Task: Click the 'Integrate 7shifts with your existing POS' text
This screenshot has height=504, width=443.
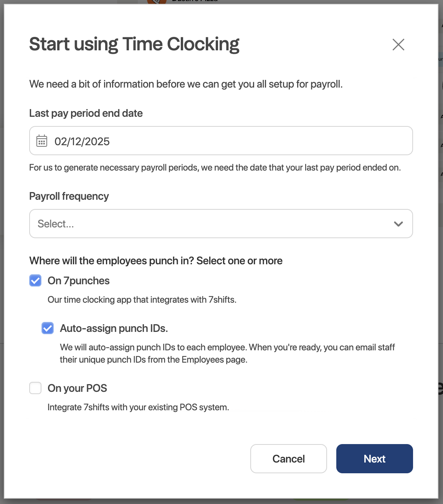Action: (138, 407)
